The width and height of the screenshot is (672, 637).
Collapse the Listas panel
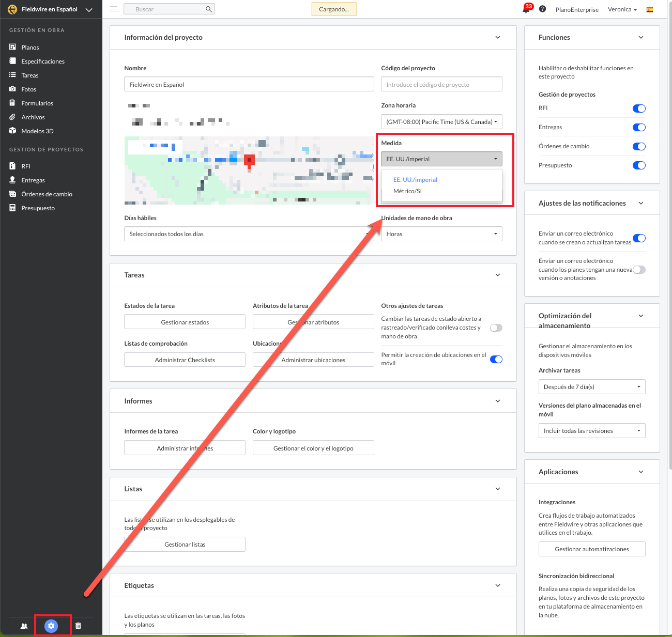(498, 489)
